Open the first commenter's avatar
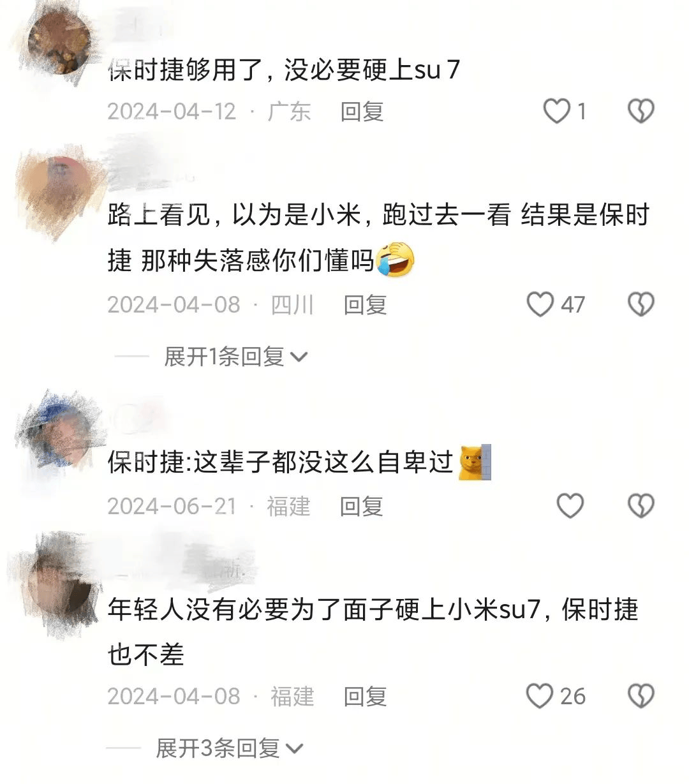This screenshot has height=784, width=689. click(x=60, y=43)
